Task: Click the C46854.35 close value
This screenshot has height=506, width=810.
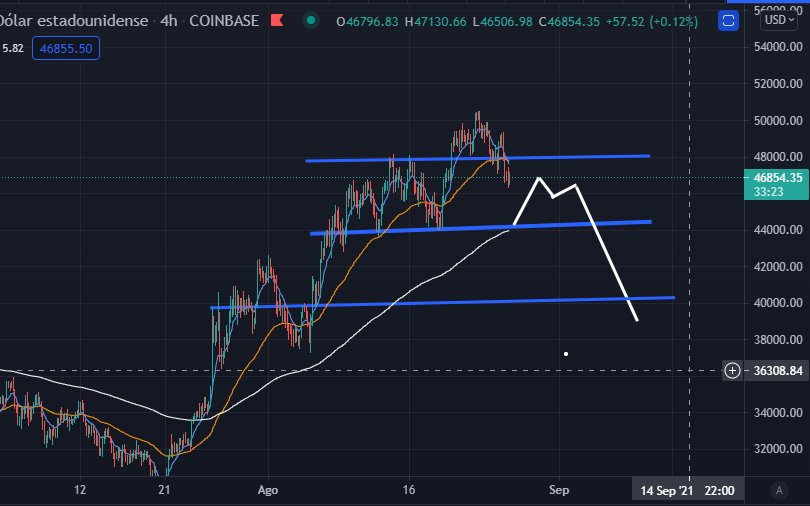Action: coord(569,22)
